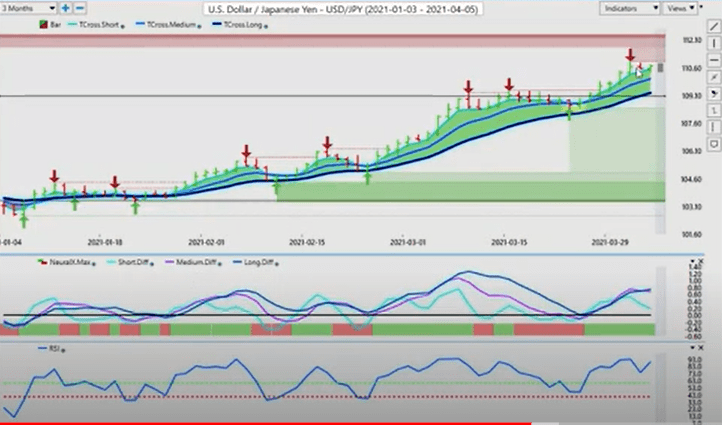Zoom out with the blue minus button

click(x=80, y=8)
